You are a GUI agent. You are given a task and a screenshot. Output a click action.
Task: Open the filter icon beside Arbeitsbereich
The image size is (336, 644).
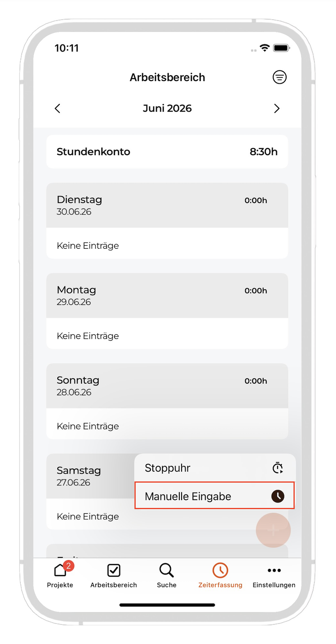pyautogui.click(x=279, y=77)
